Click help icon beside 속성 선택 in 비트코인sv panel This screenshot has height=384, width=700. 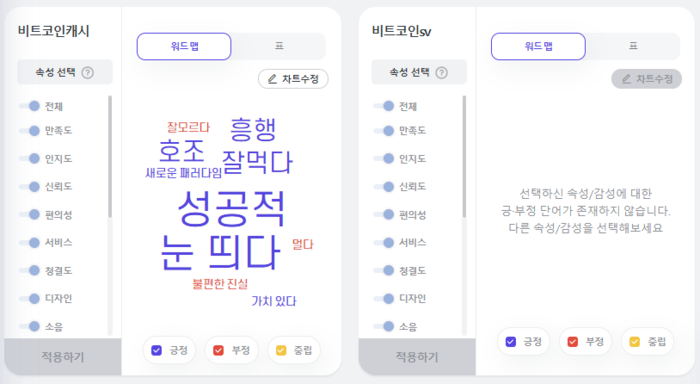[442, 73]
